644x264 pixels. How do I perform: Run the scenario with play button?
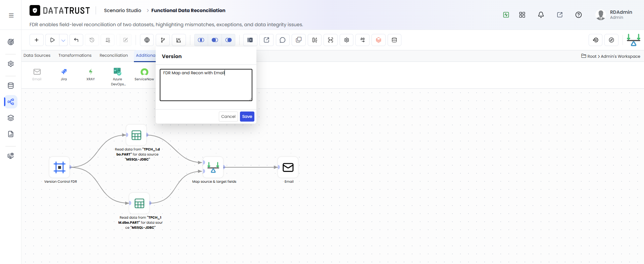(x=52, y=40)
